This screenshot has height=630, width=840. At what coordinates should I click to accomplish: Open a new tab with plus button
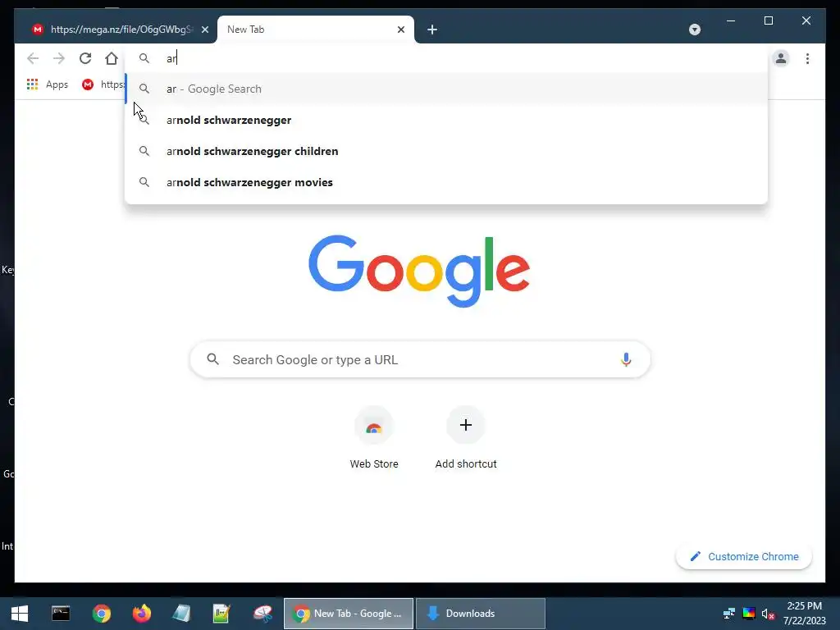(x=432, y=30)
